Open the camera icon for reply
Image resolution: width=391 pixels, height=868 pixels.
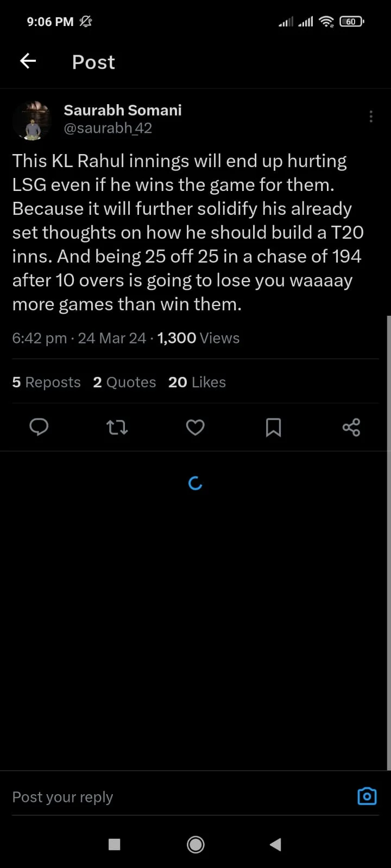coord(367,796)
